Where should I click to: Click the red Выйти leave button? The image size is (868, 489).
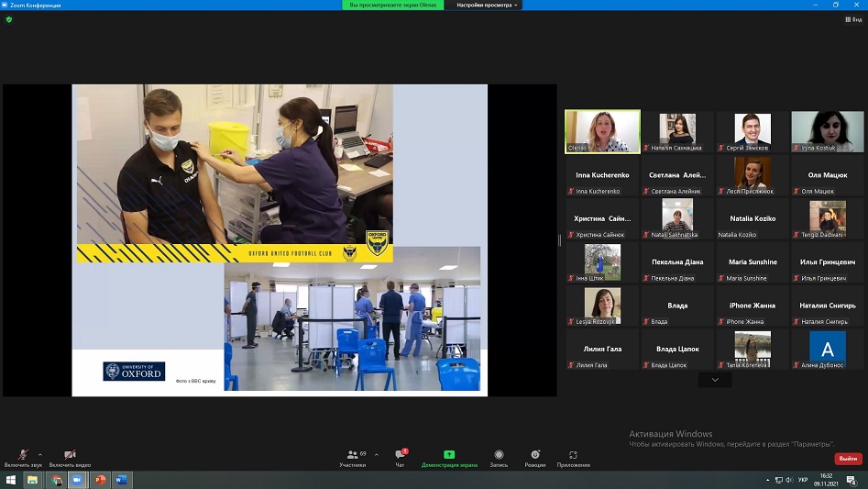point(848,458)
